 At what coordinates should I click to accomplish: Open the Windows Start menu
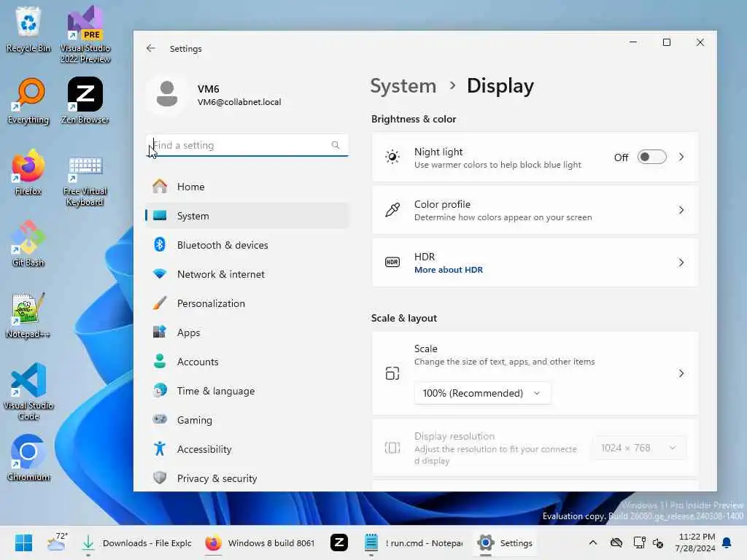pos(23,542)
